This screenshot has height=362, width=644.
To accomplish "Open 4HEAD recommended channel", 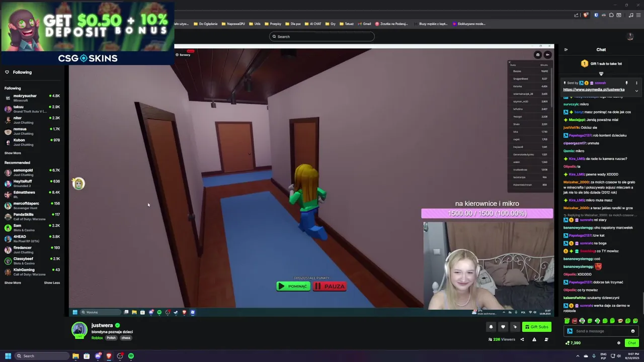I will [x=32, y=239].
